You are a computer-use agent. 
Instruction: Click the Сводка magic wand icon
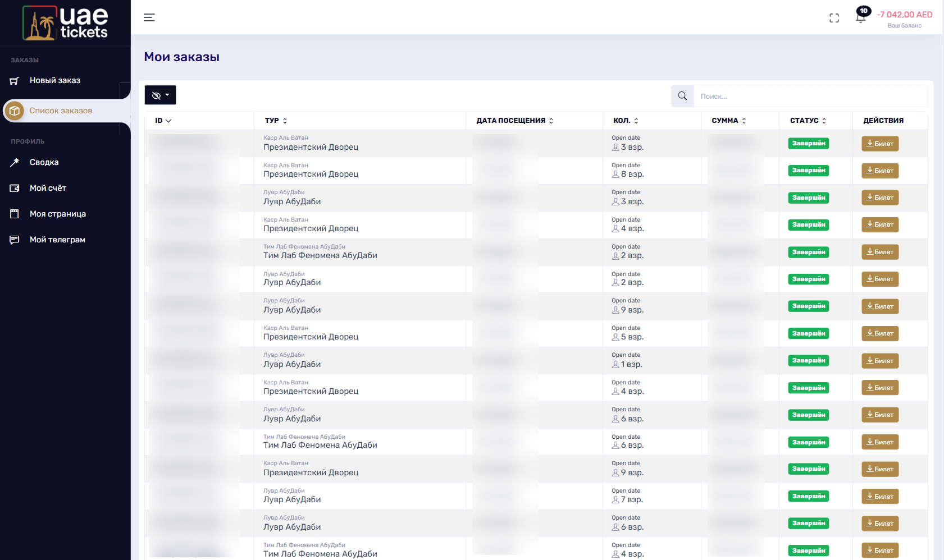tap(15, 163)
